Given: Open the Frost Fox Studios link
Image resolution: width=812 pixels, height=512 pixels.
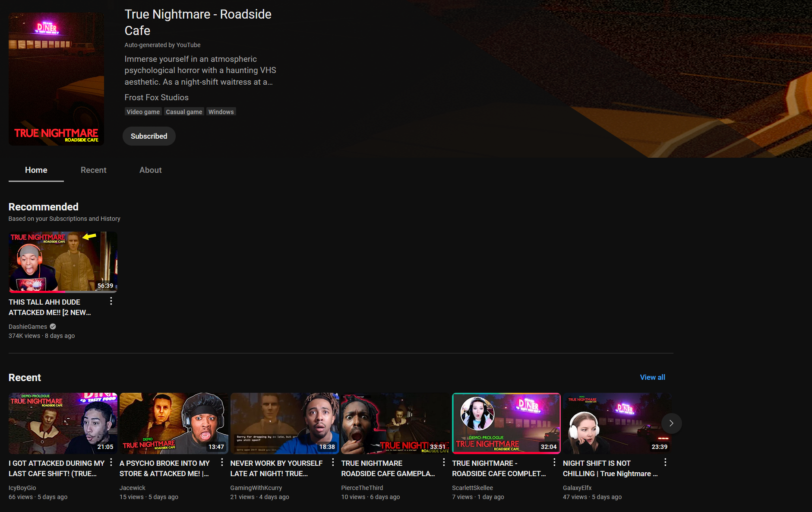Looking at the screenshot, I should pyautogui.click(x=156, y=97).
